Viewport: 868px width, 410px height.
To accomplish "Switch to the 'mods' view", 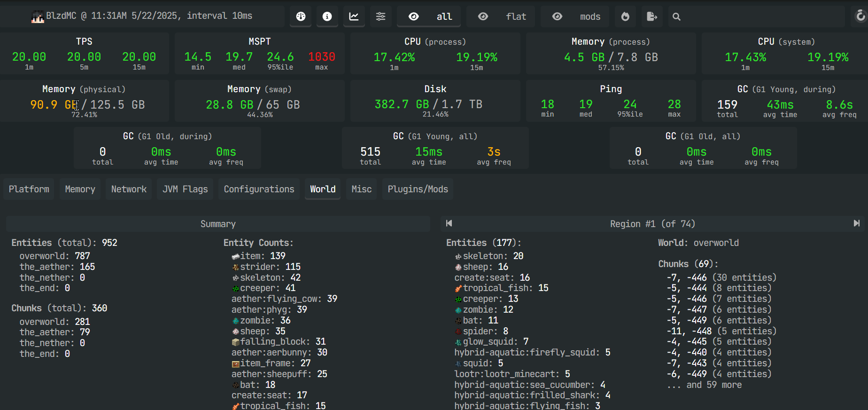I will coord(575,16).
